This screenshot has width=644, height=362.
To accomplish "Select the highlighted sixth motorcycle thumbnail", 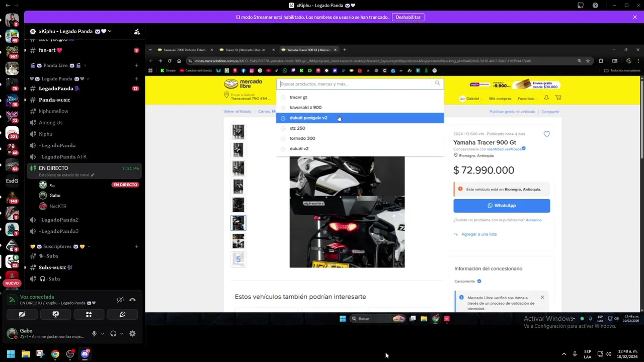I will tap(238, 223).
